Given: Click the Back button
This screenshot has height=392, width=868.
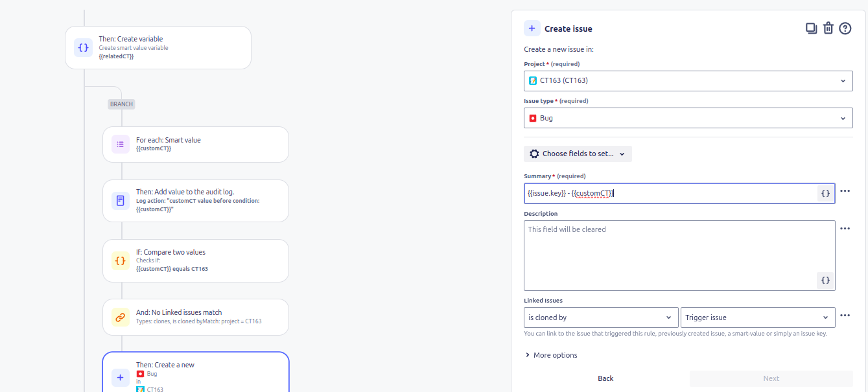Looking at the screenshot, I should pos(605,378).
